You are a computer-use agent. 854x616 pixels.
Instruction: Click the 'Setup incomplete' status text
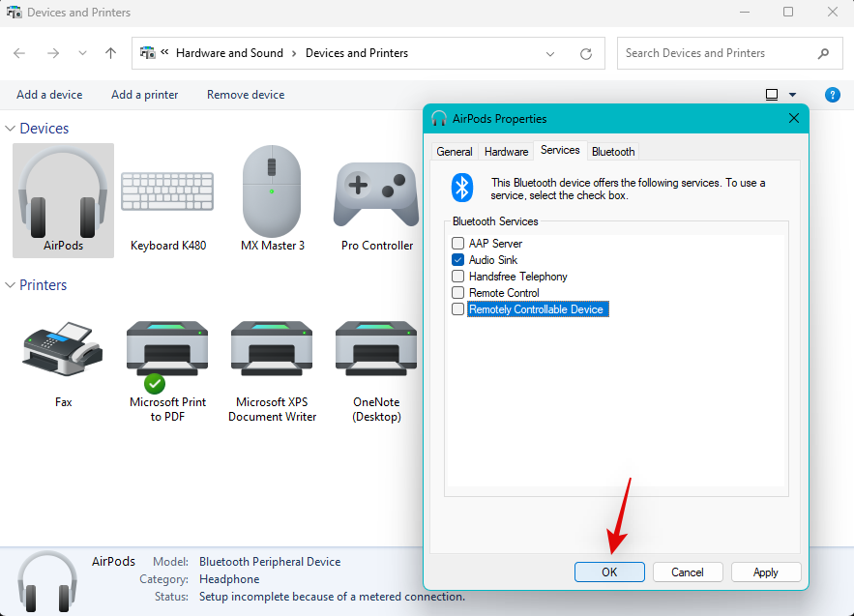click(x=333, y=597)
